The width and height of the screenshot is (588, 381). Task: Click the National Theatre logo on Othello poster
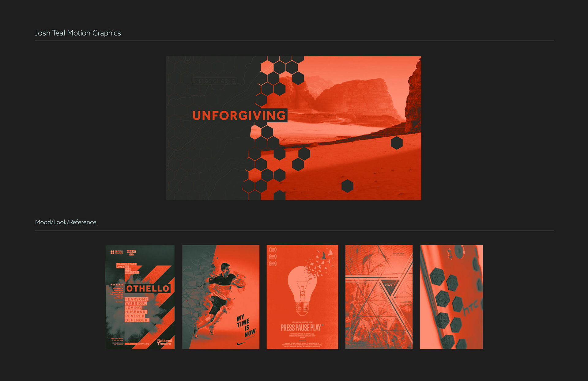tap(164, 342)
